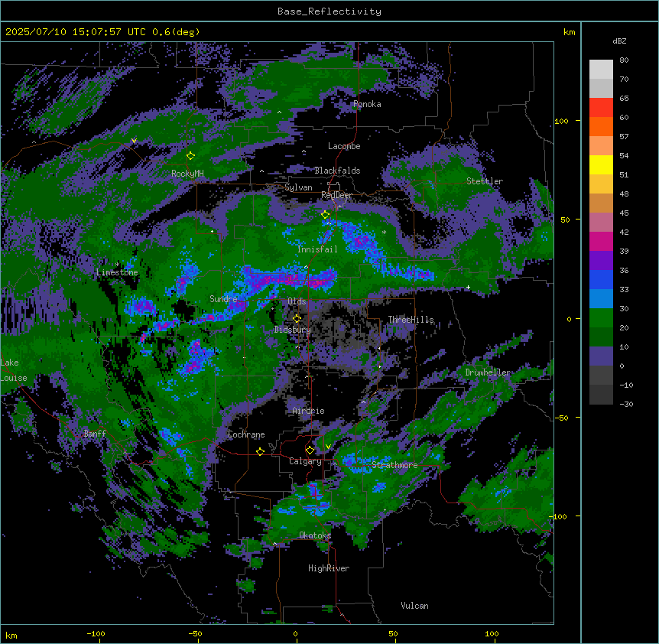Select the yellow V marker northwest of RockyMH
The height and width of the screenshot is (644, 659).
134,141
